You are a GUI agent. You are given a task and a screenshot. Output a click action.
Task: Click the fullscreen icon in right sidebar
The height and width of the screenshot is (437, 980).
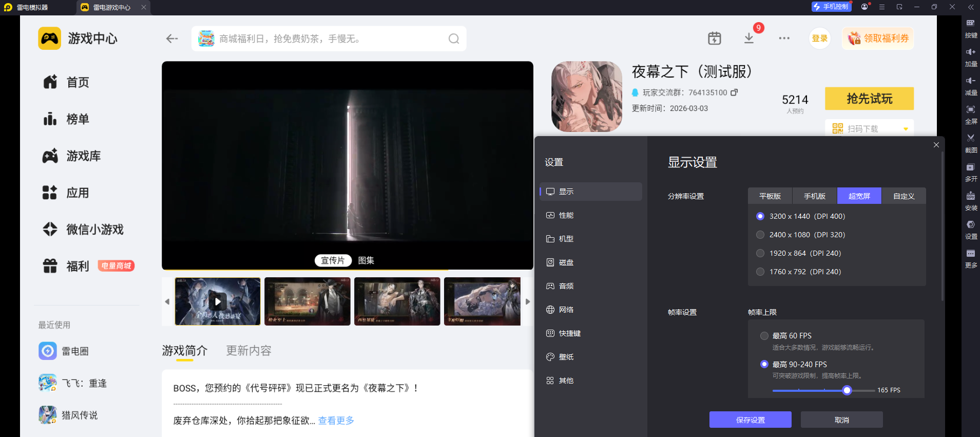click(x=970, y=109)
